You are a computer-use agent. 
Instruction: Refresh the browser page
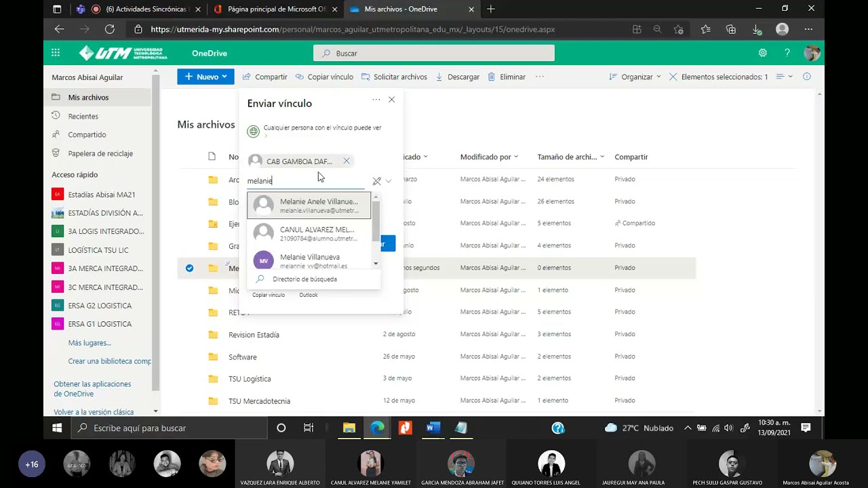109,29
